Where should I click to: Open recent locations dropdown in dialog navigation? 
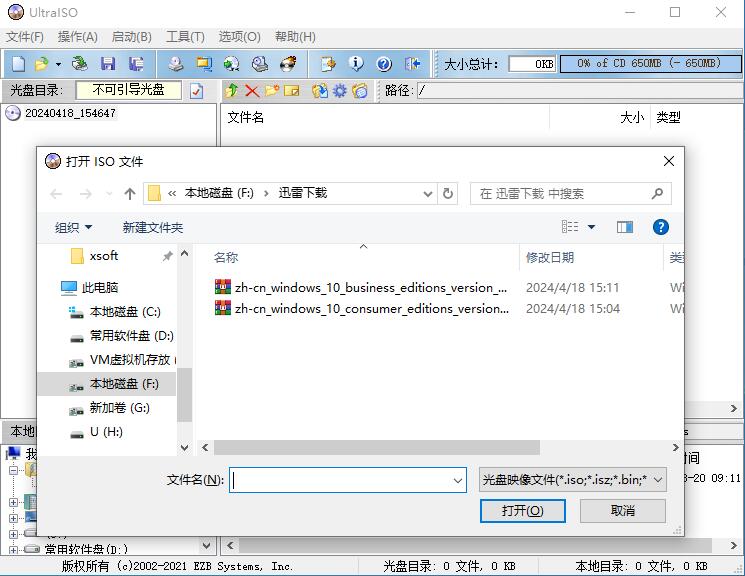point(109,194)
